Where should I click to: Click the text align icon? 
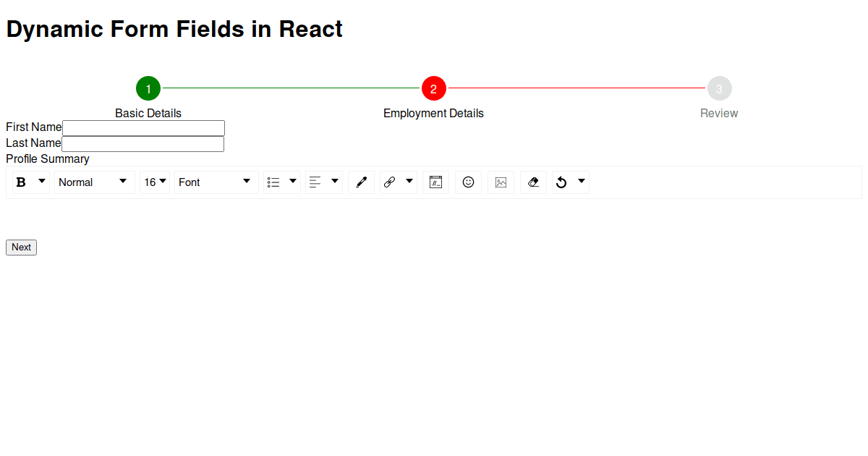pyautogui.click(x=315, y=182)
